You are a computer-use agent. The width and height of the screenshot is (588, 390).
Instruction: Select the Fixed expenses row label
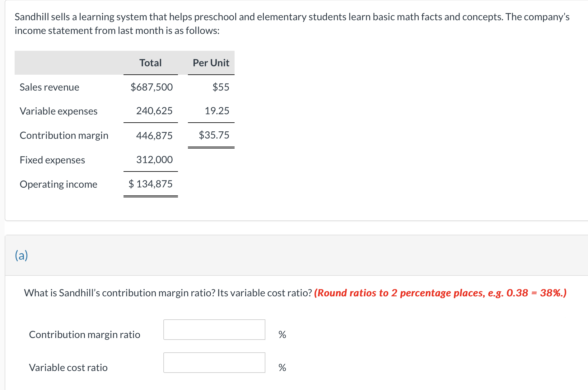[x=52, y=160]
